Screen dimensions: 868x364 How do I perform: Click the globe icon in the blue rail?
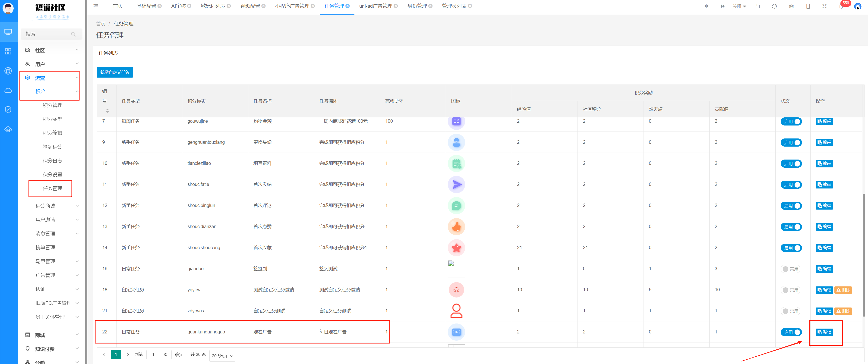8,71
